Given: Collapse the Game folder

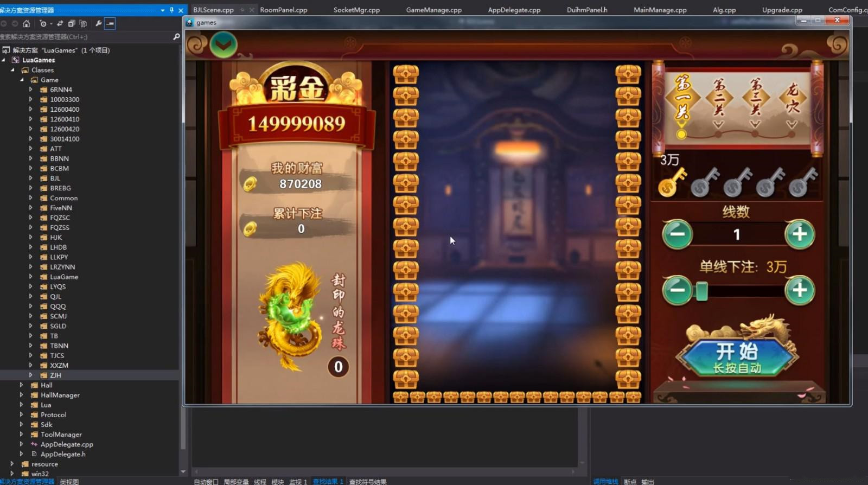Looking at the screenshot, I should click(22, 80).
